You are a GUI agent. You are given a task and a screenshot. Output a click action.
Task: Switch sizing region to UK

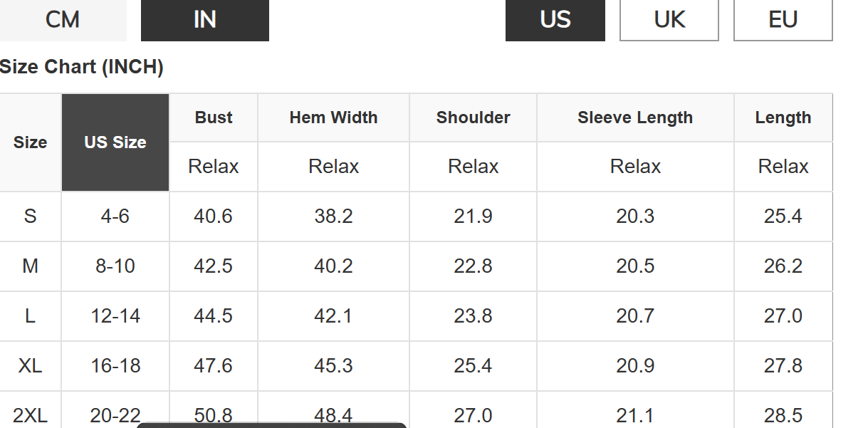[669, 20]
